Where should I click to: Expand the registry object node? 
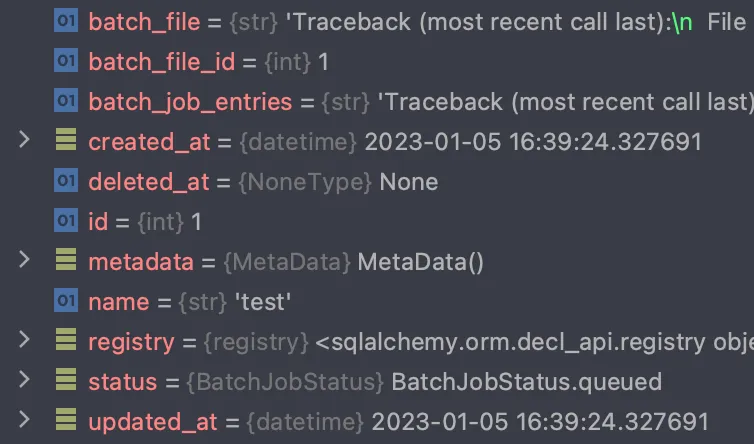[x=24, y=340]
